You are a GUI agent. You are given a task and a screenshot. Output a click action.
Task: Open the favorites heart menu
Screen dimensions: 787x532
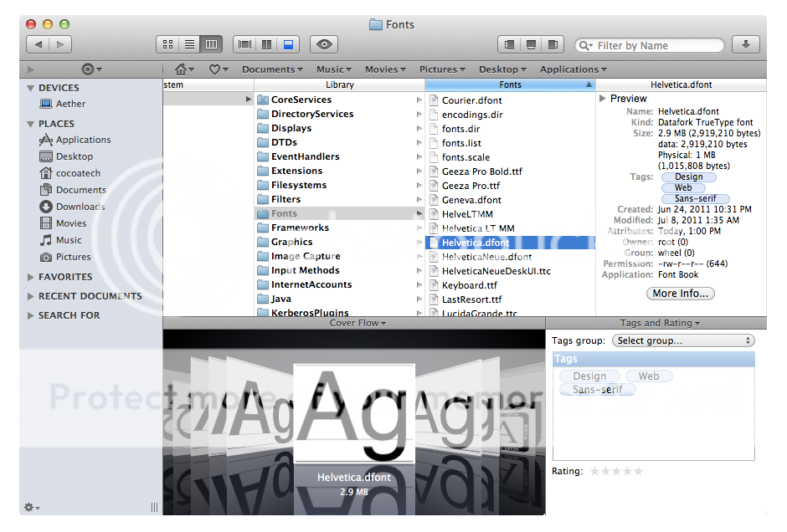coord(219,69)
